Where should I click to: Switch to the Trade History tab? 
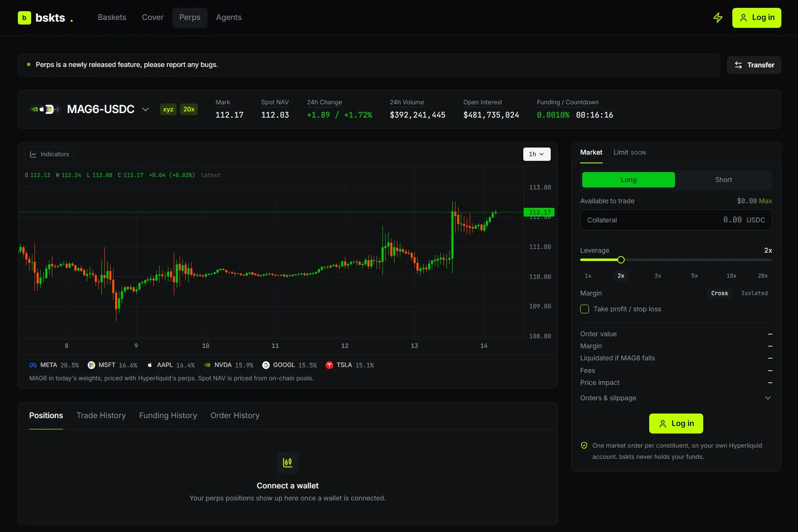pos(101,416)
